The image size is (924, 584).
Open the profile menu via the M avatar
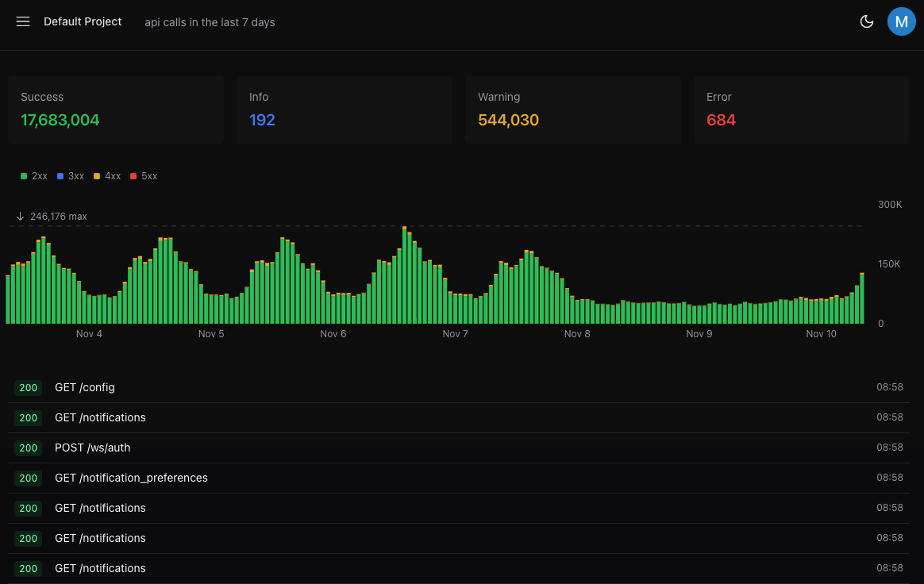pos(901,21)
